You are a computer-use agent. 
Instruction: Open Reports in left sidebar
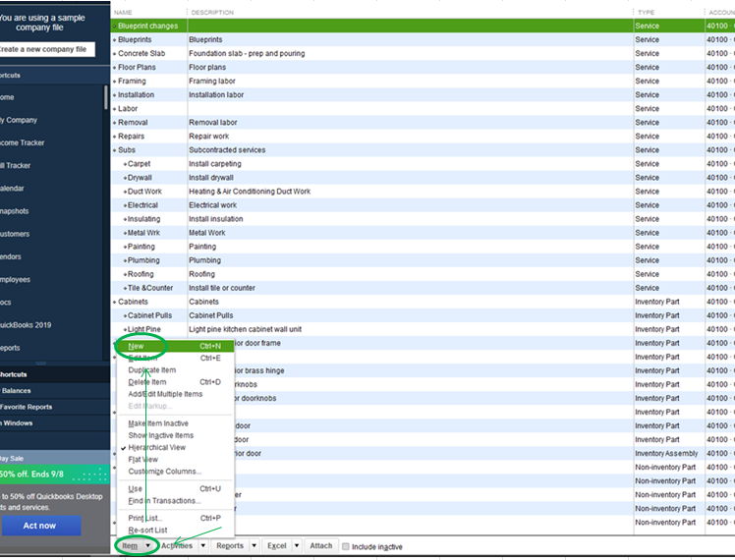10,348
